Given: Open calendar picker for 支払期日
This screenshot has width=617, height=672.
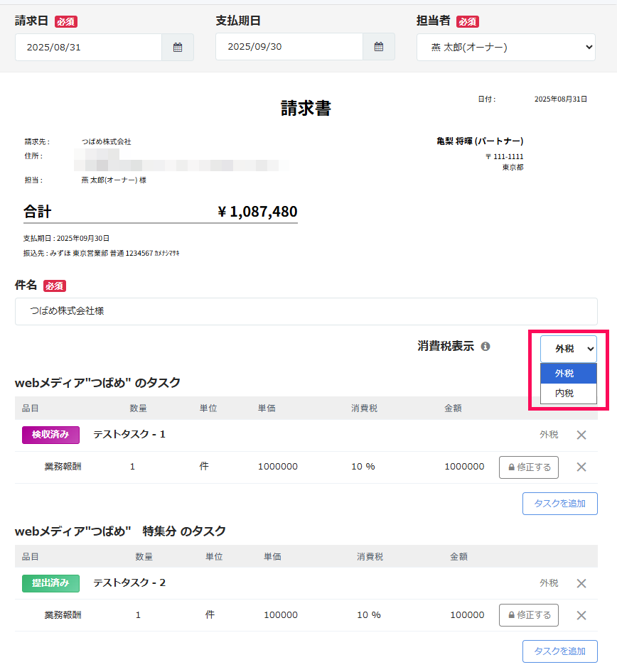Looking at the screenshot, I should [379, 47].
